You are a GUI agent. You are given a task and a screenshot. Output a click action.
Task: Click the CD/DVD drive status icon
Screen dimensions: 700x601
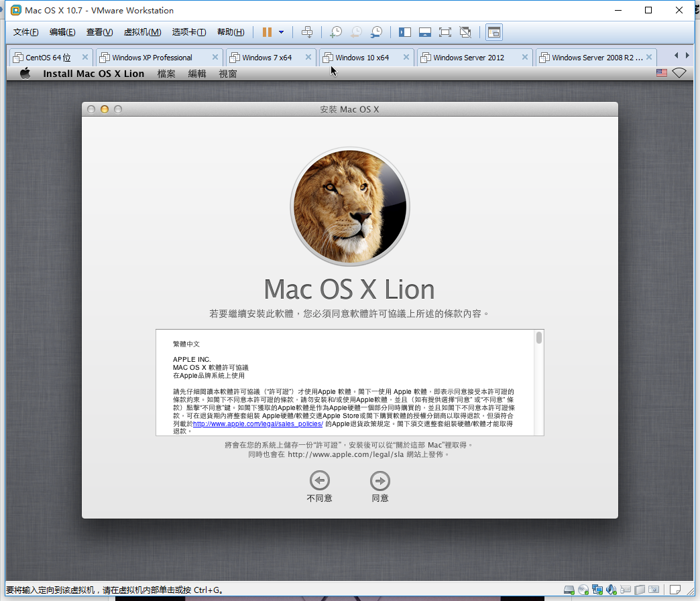pyautogui.click(x=583, y=590)
